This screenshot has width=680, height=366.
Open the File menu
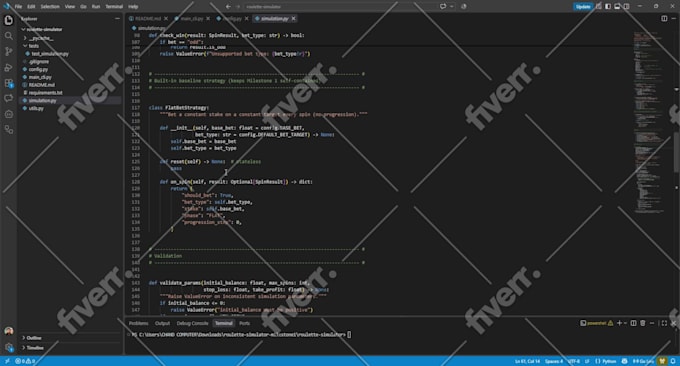[18, 7]
